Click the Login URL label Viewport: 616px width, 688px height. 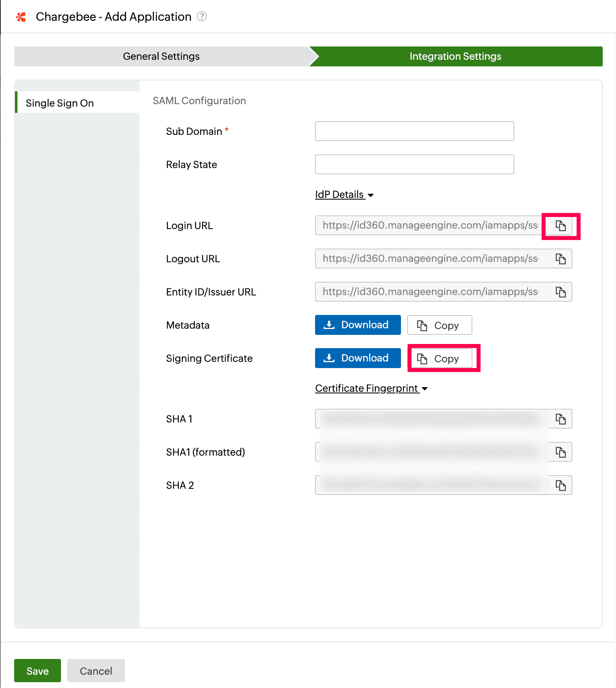pos(189,226)
